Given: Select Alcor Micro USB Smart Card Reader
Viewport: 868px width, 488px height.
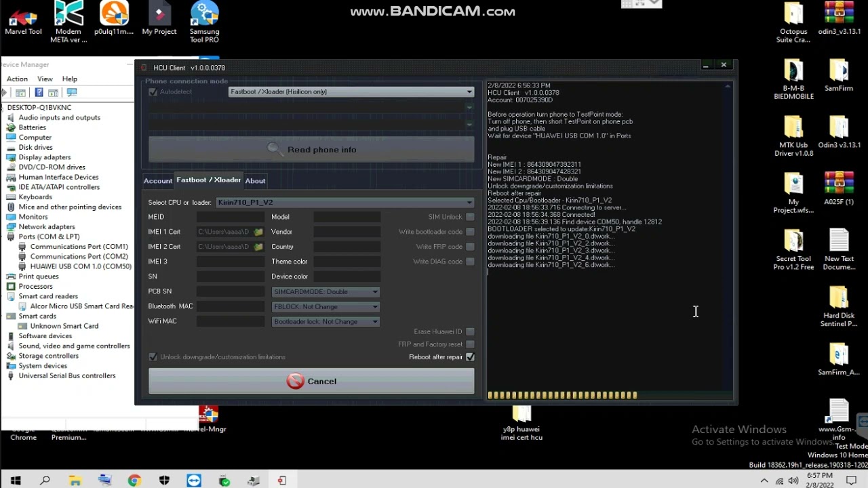Looking at the screenshot, I should pos(82,306).
